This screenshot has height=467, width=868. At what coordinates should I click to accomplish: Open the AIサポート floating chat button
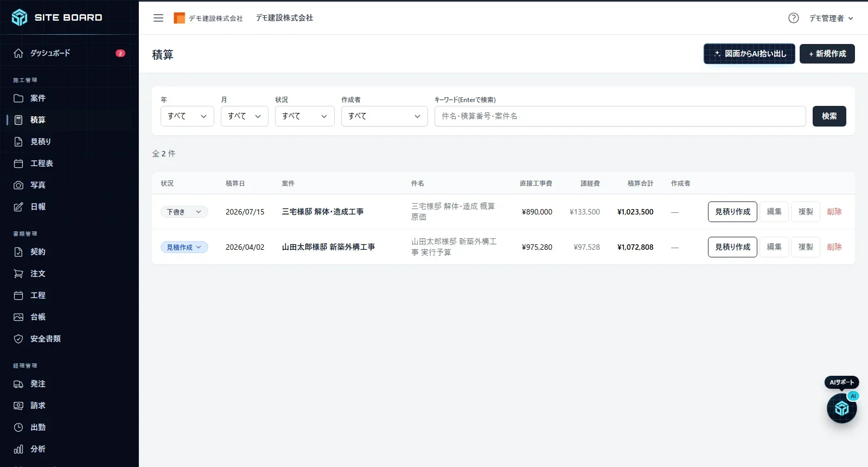tap(842, 408)
